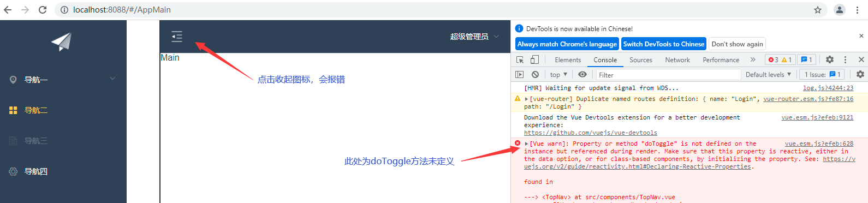The image size is (868, 203).
Task: Click Always match Chrome's language
Action: point(567,44)
